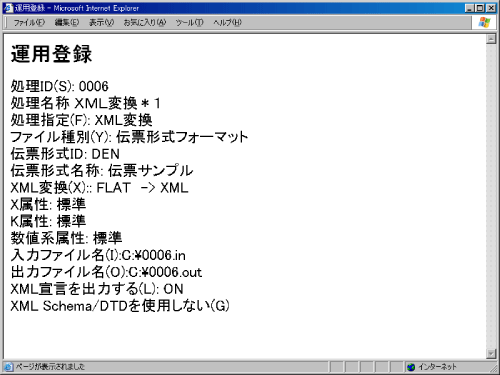Click the scrollbar down arrow
The height and width of the screenshot is (375, 500).
coord(491,354)
